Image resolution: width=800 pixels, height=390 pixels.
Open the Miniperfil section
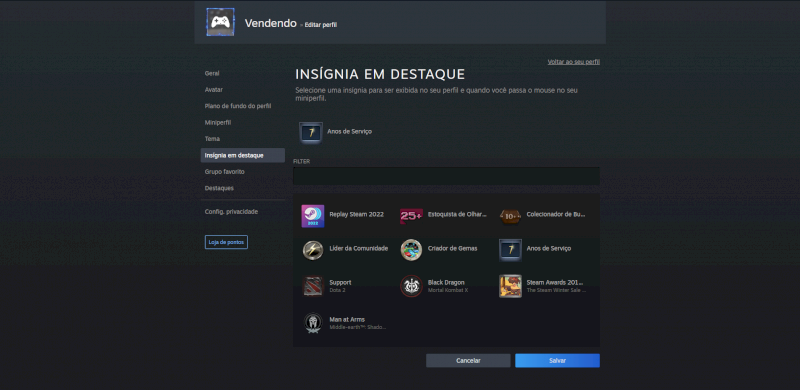pyautogui.click(x=218, y=123)
